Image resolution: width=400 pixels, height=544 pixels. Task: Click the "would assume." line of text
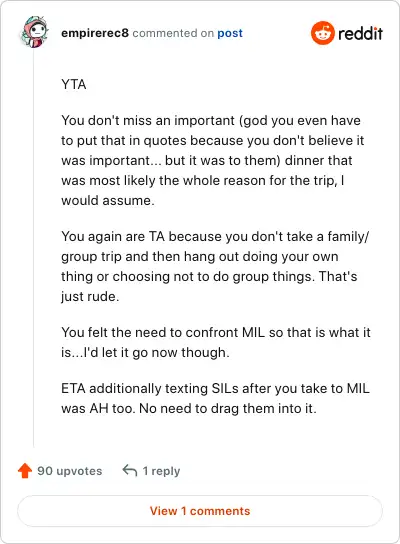(x=108, y=201)
